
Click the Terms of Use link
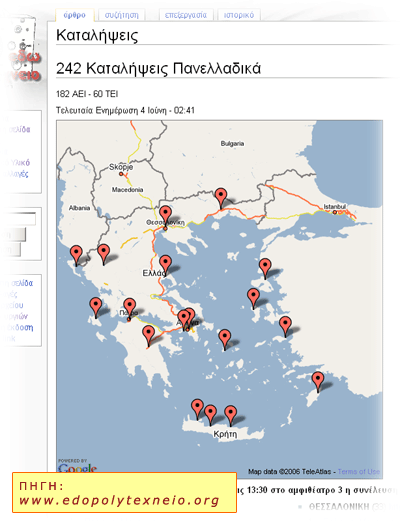point(359,471)
